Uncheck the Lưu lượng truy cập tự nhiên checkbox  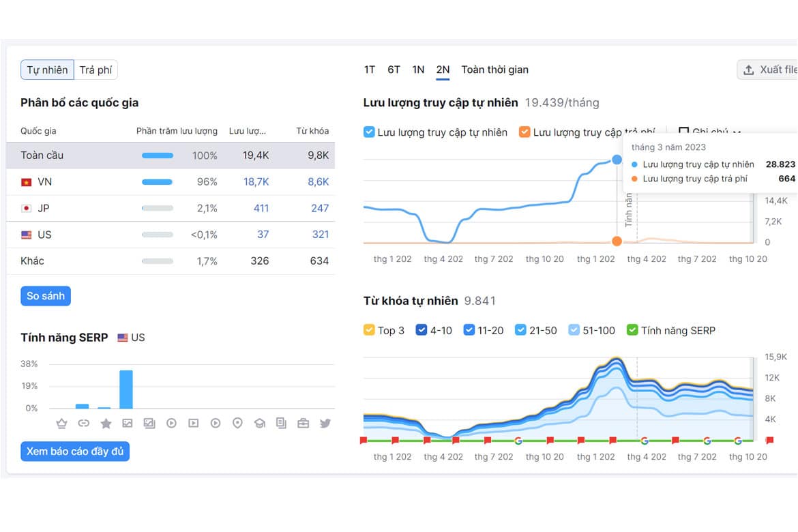coord(369,132)
